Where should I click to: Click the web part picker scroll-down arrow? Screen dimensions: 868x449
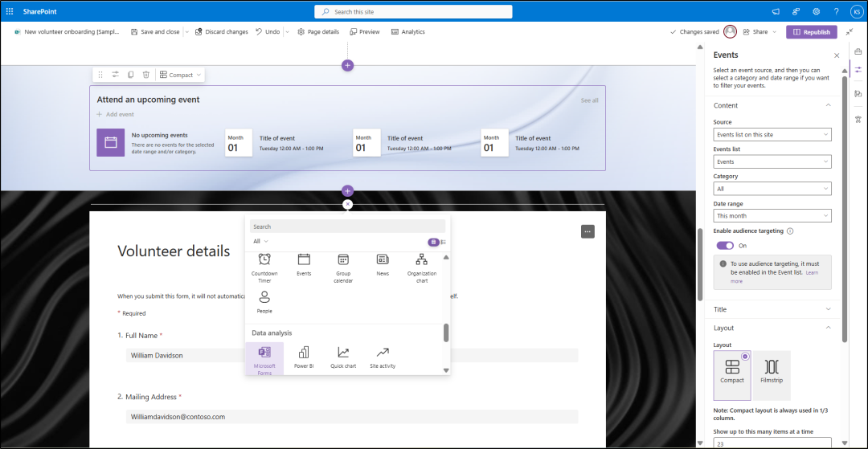tap(446, 370)
